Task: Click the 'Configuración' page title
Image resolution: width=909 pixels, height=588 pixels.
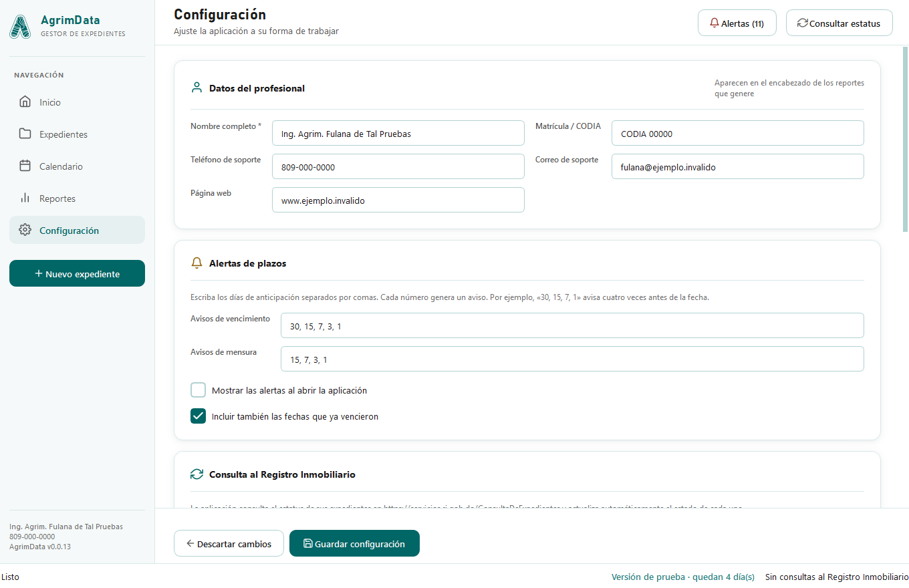Action: [x=220, y=15]
